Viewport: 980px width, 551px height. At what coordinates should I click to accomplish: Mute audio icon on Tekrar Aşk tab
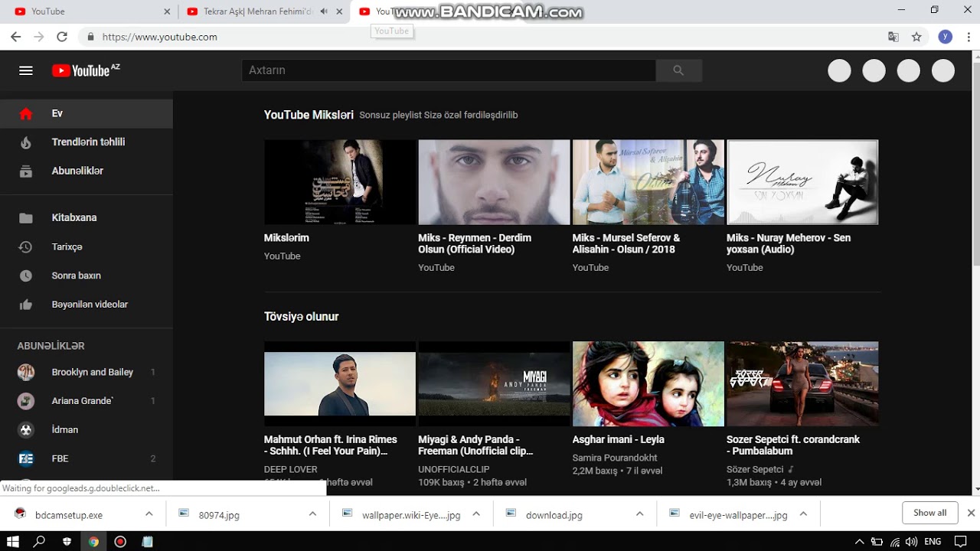(x=325, y=11)
